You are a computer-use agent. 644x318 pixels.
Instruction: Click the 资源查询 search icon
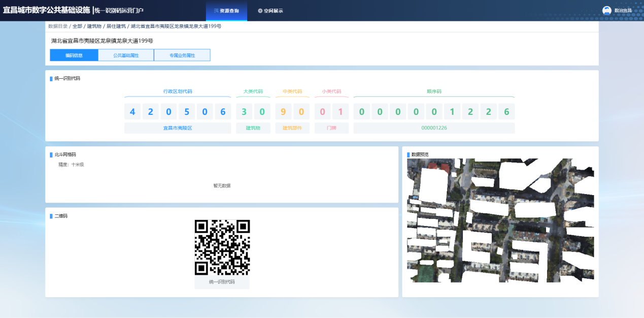point(216,11)
